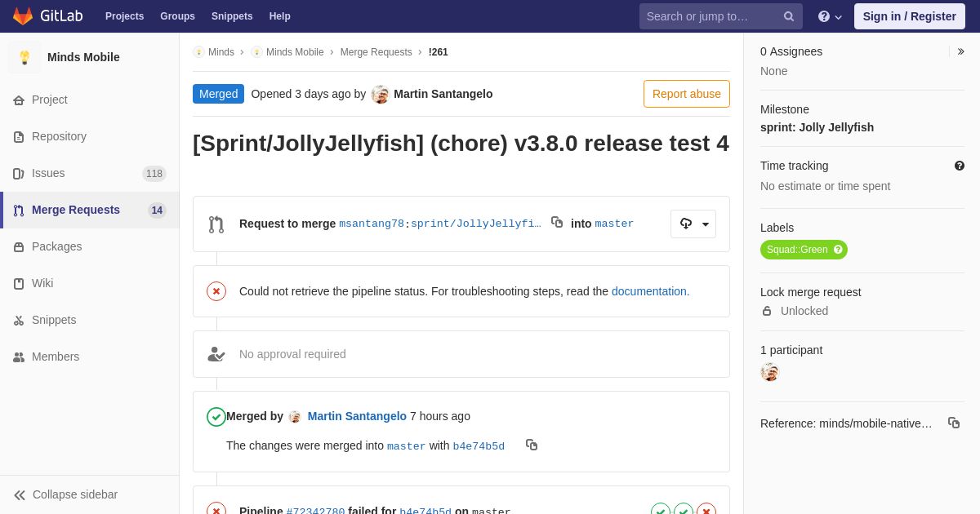This screenshot has height=514, width=980.
Task: Click the time tracking help icon
Action: coord(960,166)
